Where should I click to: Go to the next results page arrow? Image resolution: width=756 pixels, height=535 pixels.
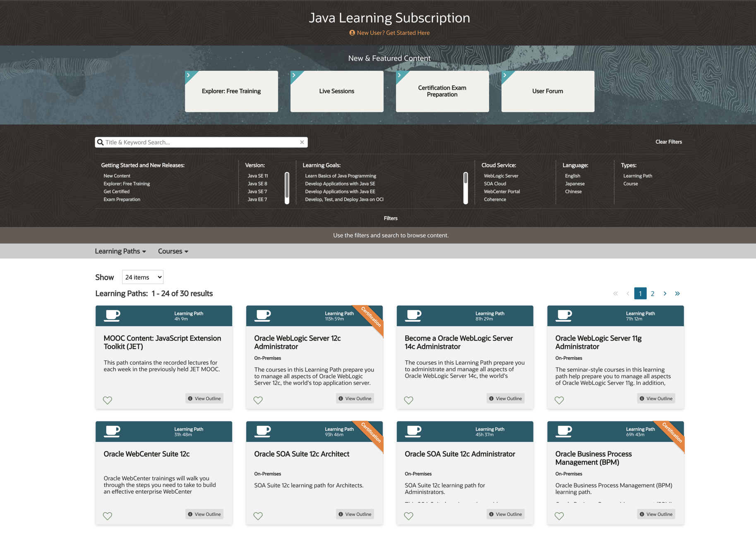point(665,294)
